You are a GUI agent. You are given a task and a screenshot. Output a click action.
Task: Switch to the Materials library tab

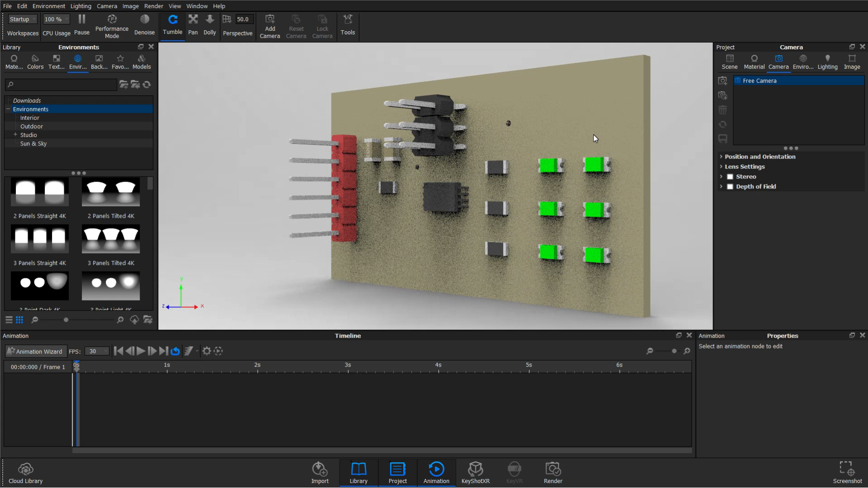click(14, 62)
